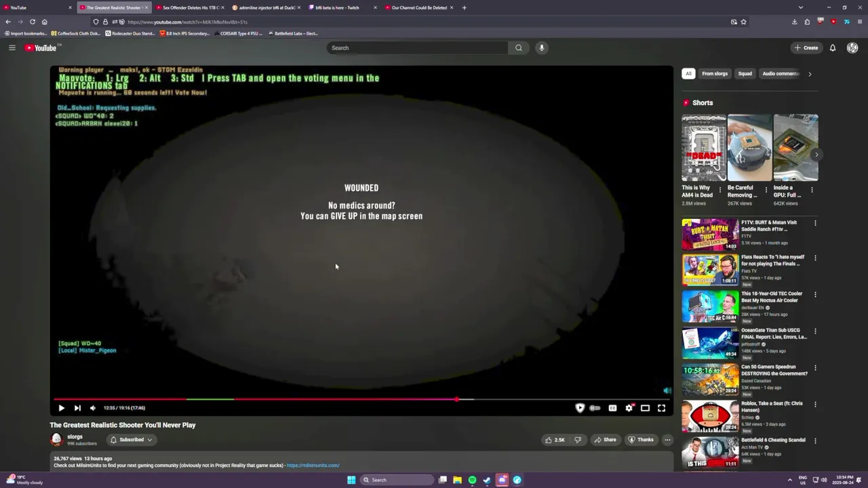The image size is (868, 488).
Task: Click the search magnifier button
Action: pos(519,47)
